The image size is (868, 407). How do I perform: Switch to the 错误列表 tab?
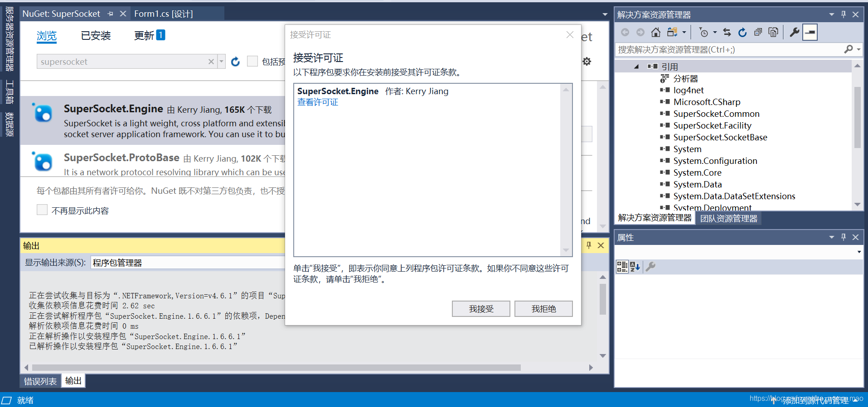point(40,381)
